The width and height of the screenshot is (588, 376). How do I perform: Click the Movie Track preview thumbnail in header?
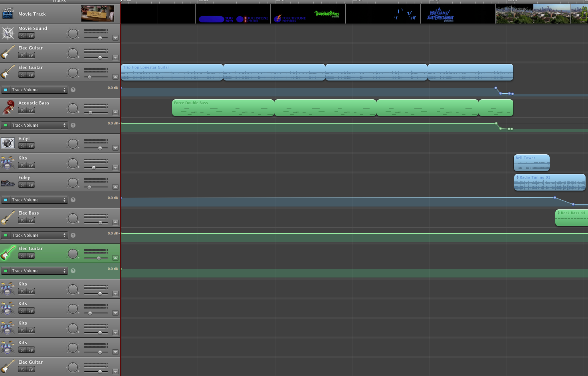tap(97, 14)
